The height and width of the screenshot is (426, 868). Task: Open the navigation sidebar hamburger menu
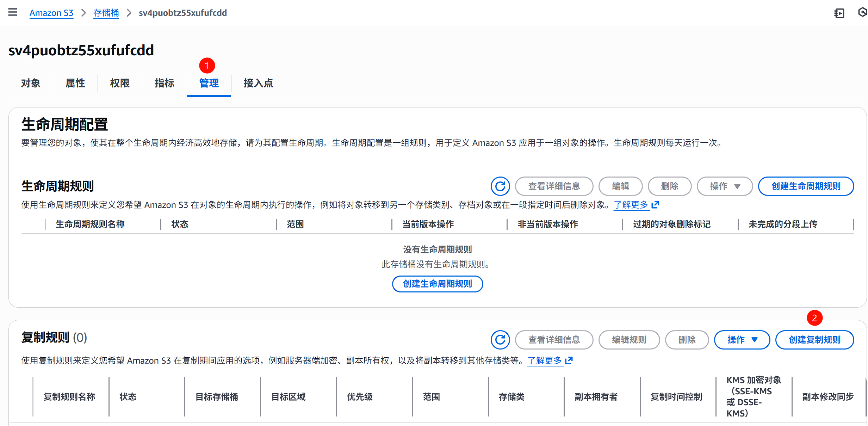click(x=13, y=12)
